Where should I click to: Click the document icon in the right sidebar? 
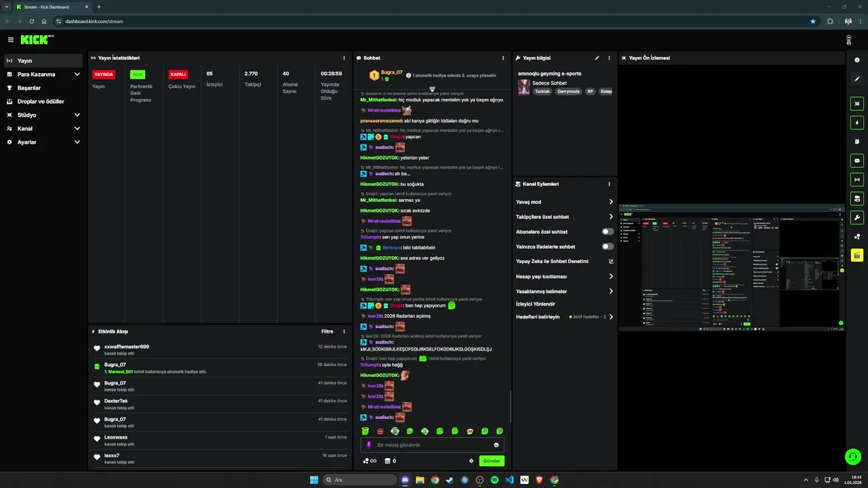[x=857, y=142]
